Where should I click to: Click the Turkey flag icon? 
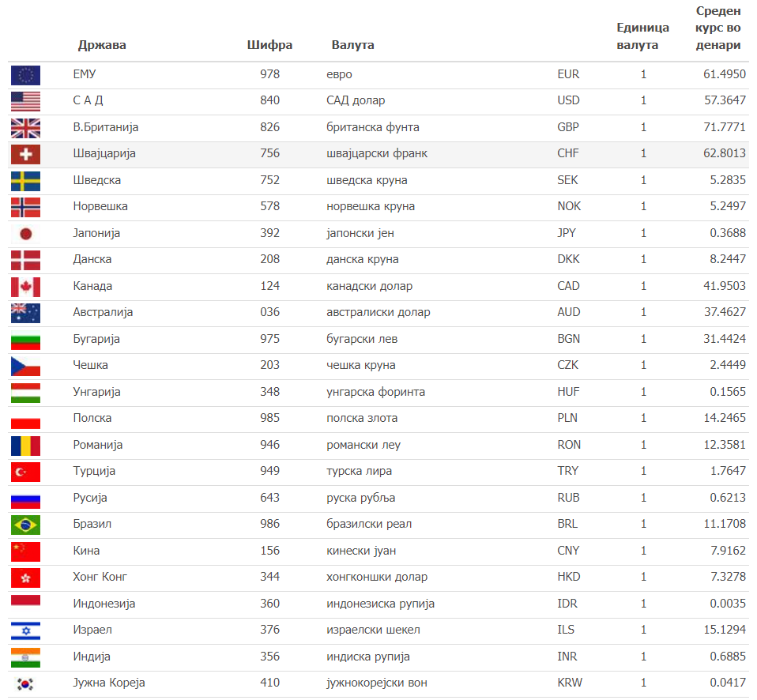[x=25, y=472]
